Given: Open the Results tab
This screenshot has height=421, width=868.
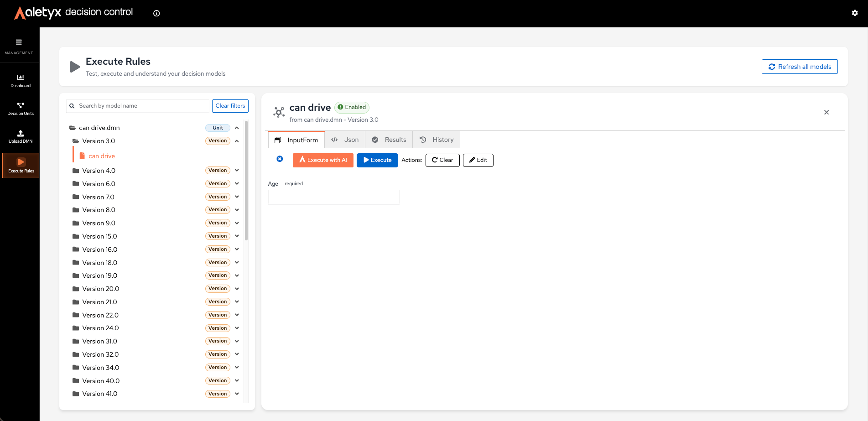Looking at the screenshot, I should tap(389, 140).
